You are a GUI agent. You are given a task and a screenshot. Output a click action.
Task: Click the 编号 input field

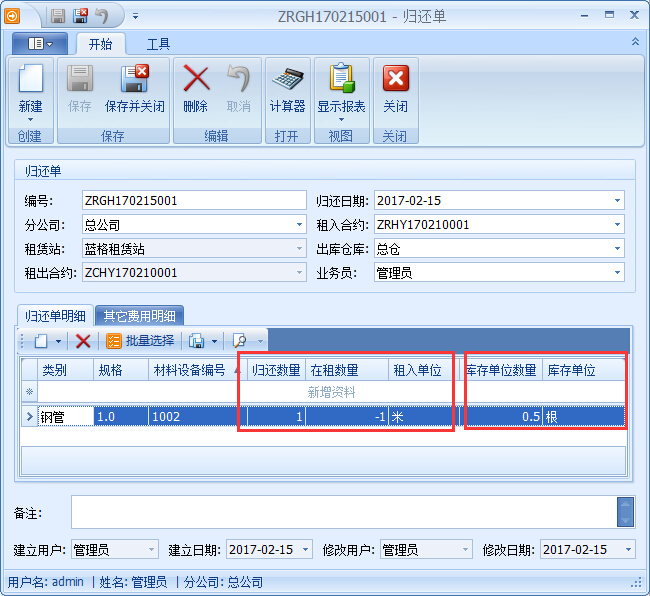pos(193,201)
